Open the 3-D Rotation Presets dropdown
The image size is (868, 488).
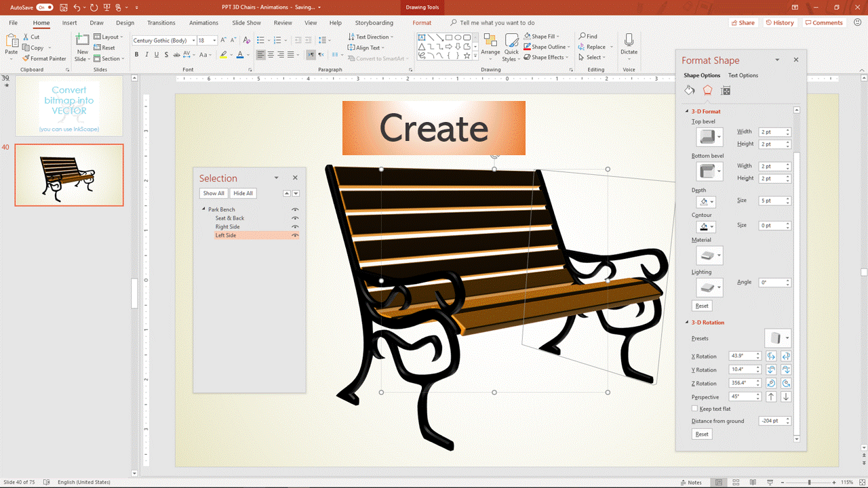click(x=778, y=338)
